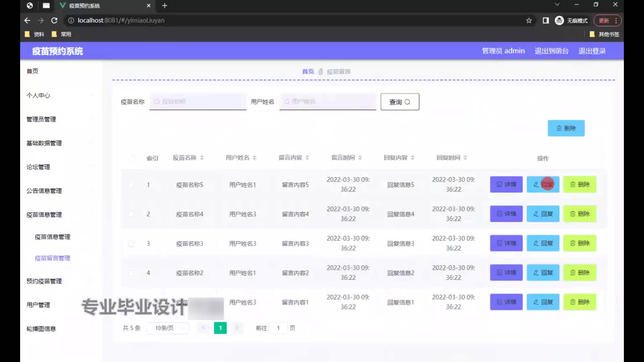
Task: Sort by 疫苗名称 column arrows
Action: [x=202, y=158]
